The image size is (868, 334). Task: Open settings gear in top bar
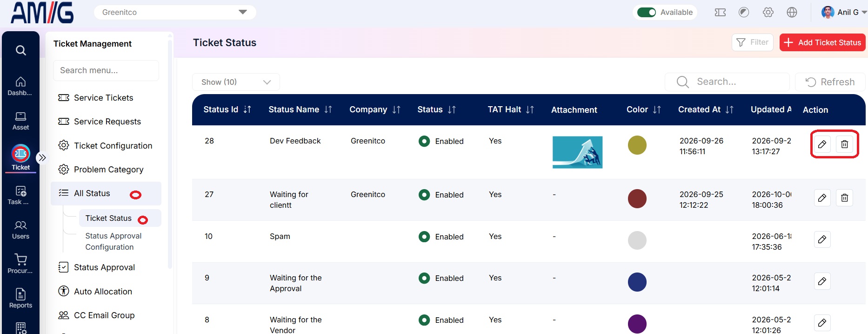click(768, 13)
